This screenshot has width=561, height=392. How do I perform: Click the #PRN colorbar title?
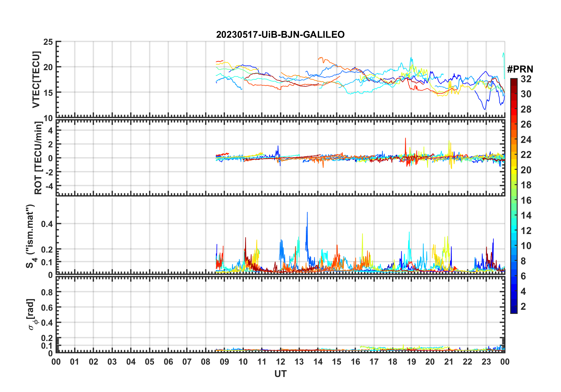coord(520,69)
